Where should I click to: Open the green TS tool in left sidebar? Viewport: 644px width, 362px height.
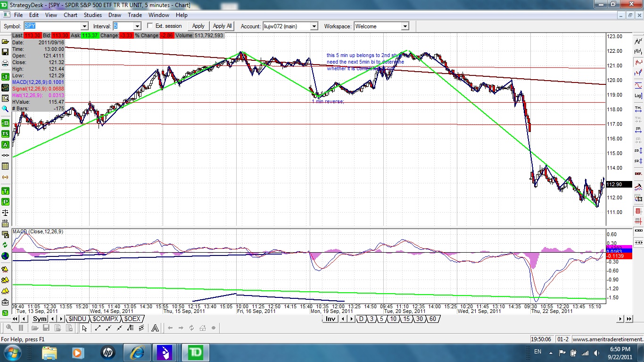[5, 134]
